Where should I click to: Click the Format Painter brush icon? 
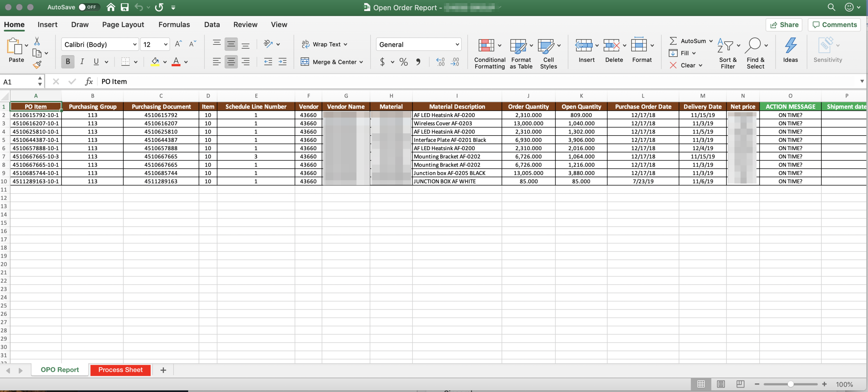coord(37,65)
